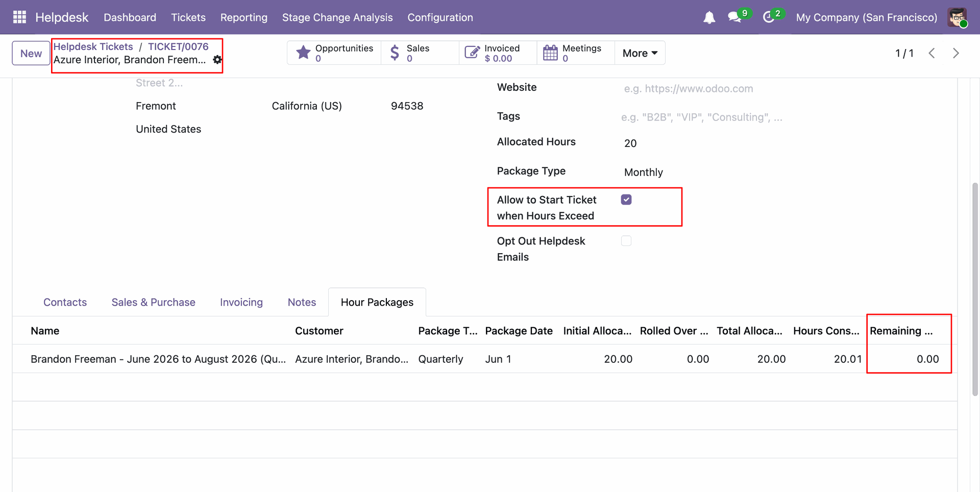Go to previous record arrow
980x492 pixels.
pyautogui.click(x=932, y=53)
